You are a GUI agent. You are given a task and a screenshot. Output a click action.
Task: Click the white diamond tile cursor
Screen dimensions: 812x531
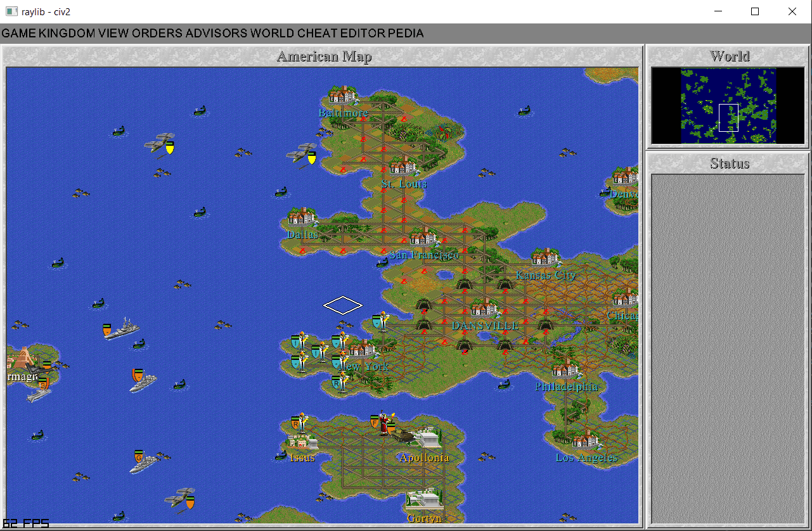click(343, 305)
